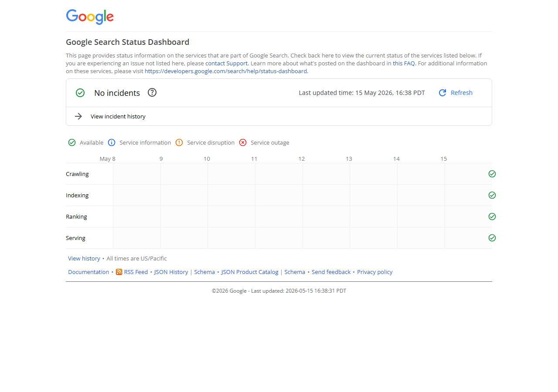This screenshot has width=558, height=392.
Task: Refresh the dashboard via Refresh text
Action: (x=462, y=93)
